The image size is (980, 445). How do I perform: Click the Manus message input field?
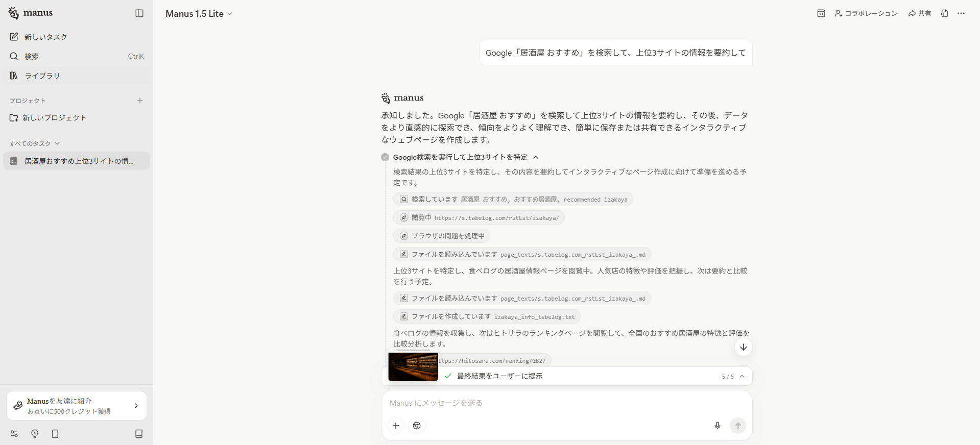pyautogui.click(x=552, y=403)
